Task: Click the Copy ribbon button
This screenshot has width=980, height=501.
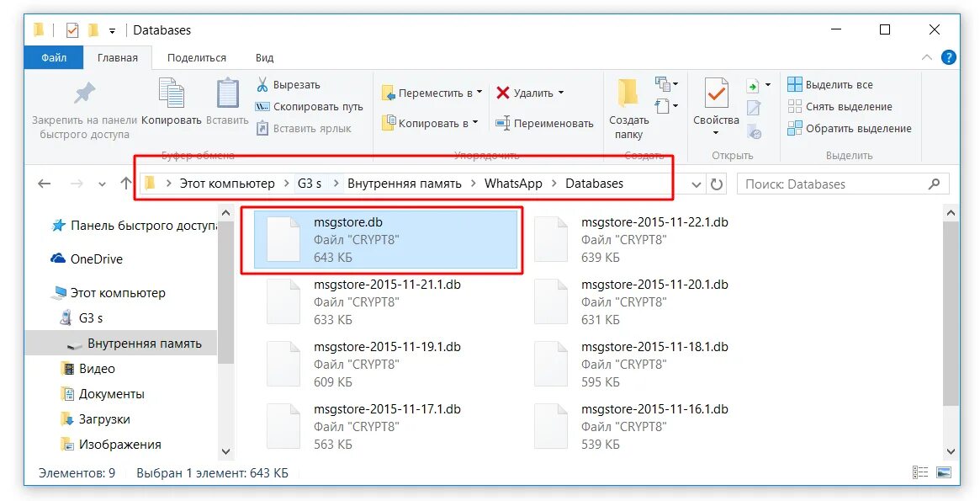Action: pyautogui.click(x=172, y=101)
